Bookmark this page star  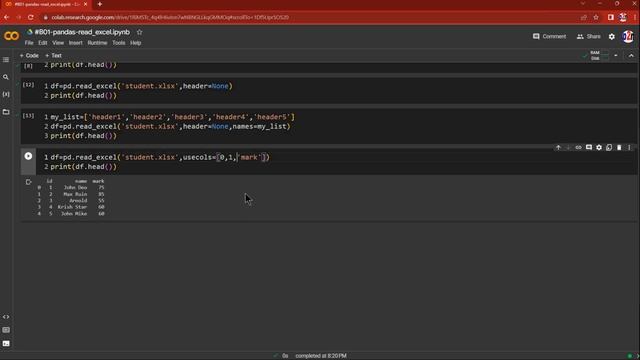596,17
